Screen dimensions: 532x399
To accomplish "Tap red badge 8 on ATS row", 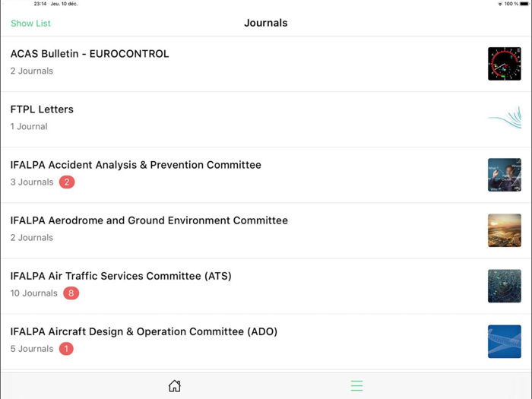I will click(x=71, y=293).
